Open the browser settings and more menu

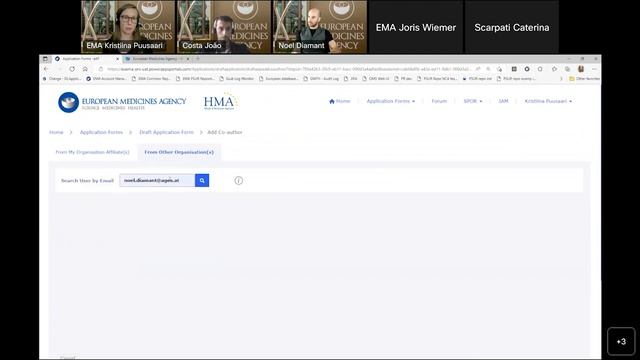coord(594,69)
